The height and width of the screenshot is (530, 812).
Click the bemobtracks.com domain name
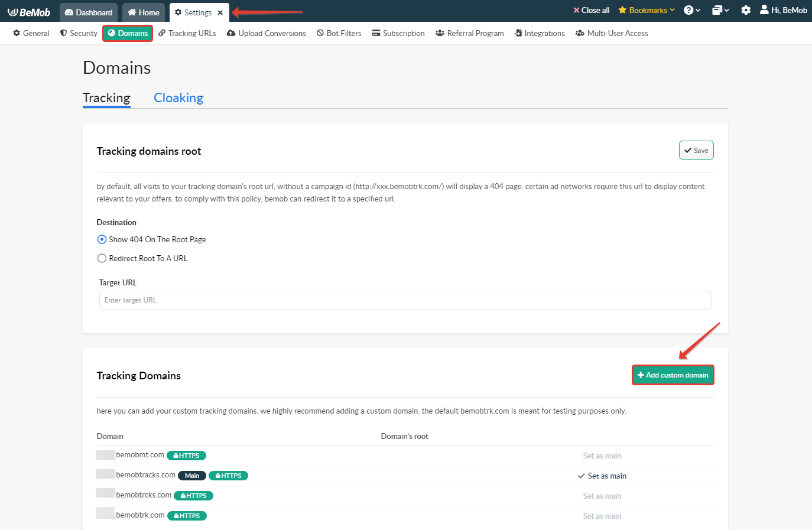tap(146, 475)
